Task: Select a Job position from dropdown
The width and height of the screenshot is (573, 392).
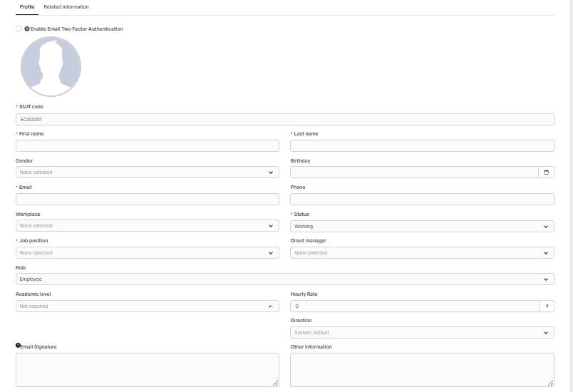Action: (x=147, y=253)
